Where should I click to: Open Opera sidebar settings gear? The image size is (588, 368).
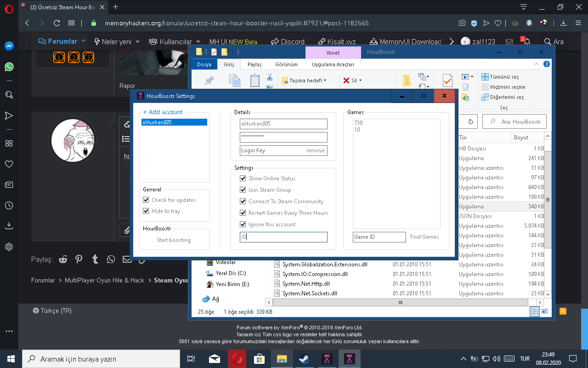[9, 247]
